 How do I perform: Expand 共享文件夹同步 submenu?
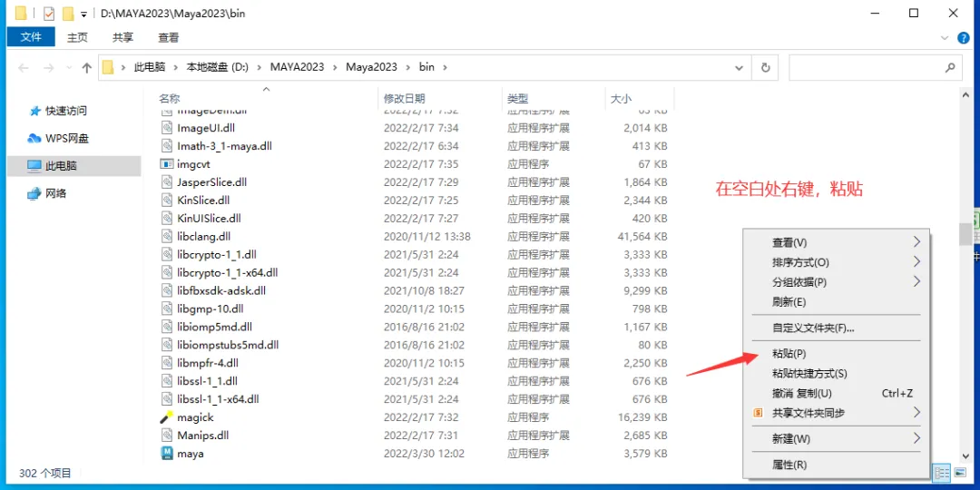tap(916, 412)
